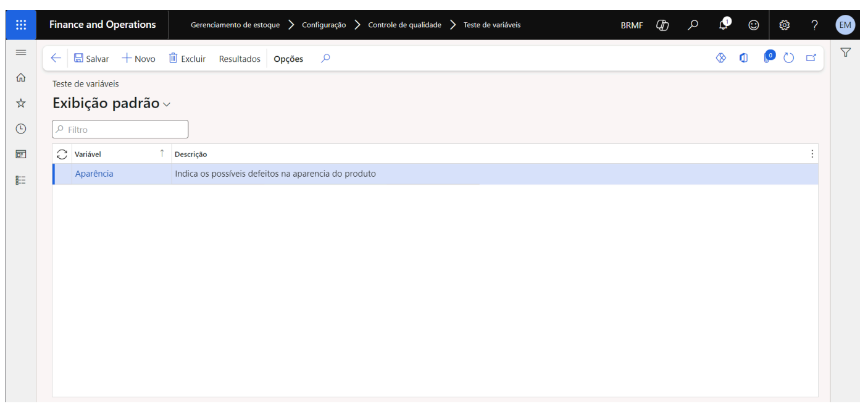Open the settings gear icon

(x=784, y=25)
